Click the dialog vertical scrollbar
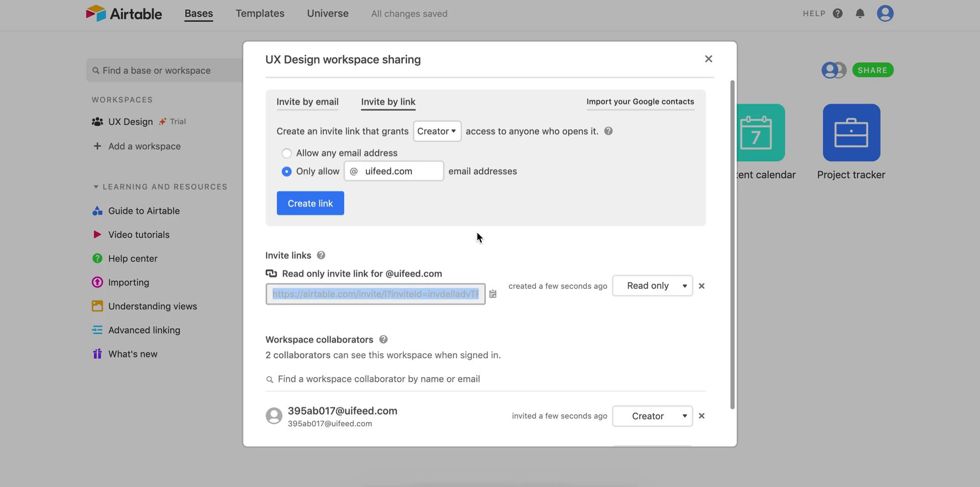The image size is (980, 487). point(732,245)
